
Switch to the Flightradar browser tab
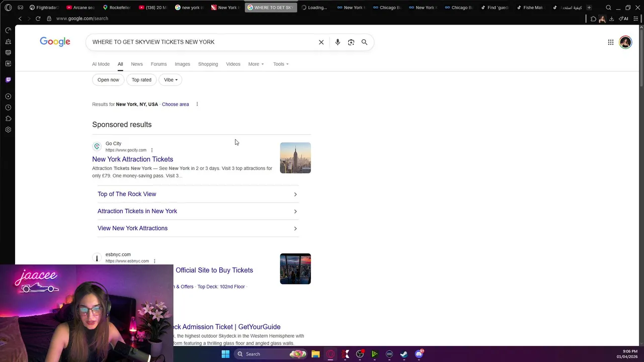click(44, 8)
